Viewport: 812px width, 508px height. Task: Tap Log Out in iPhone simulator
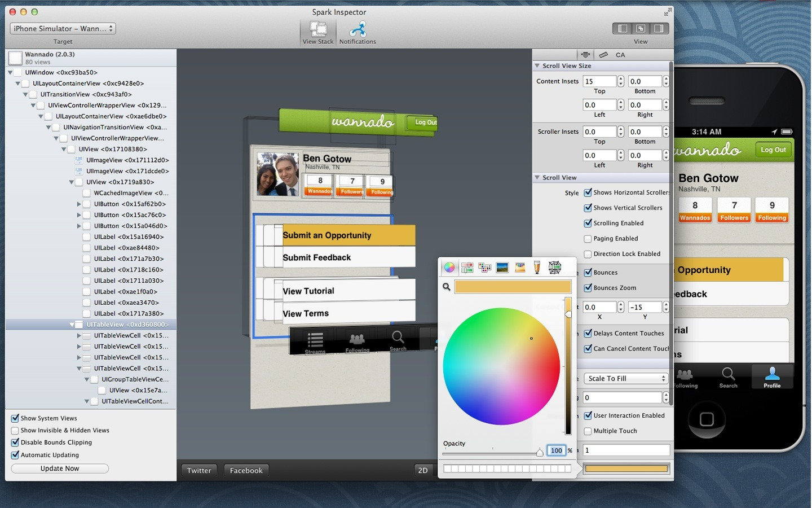pyautogui.click(x=773, y=150)
